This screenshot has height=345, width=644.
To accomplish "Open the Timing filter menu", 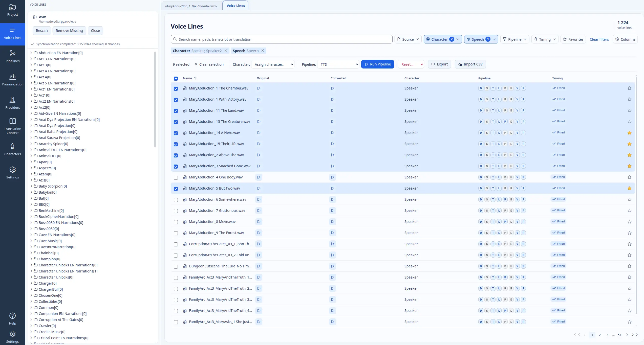I will 545,39.
